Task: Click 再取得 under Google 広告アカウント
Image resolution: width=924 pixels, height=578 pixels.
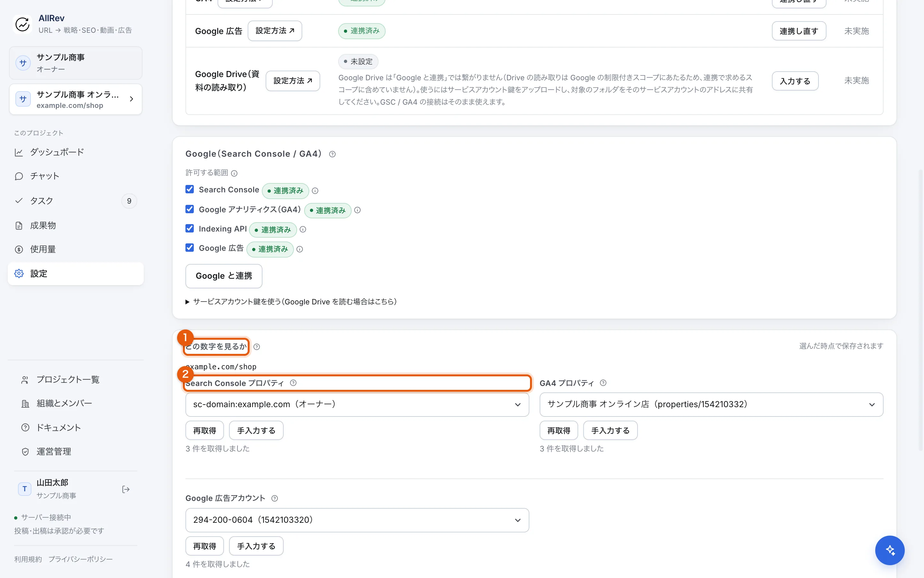Action: [x=205, y=546]
